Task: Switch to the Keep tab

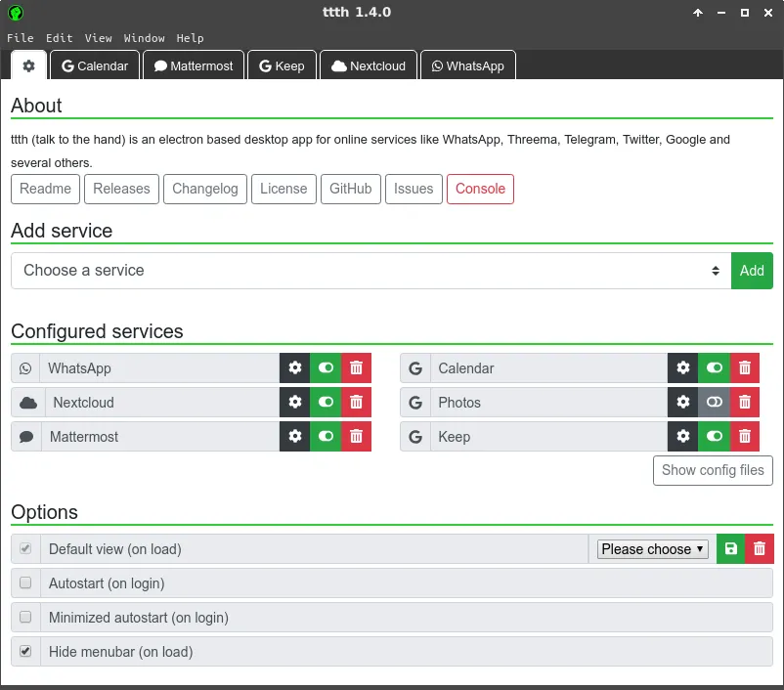Action: pyautogui.click(x=282, y=65)
